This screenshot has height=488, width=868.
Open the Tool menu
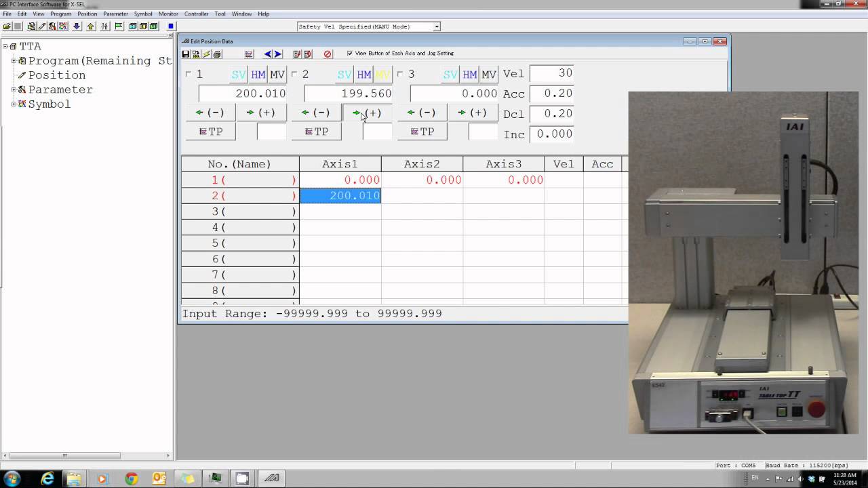(x=220, y=14)
